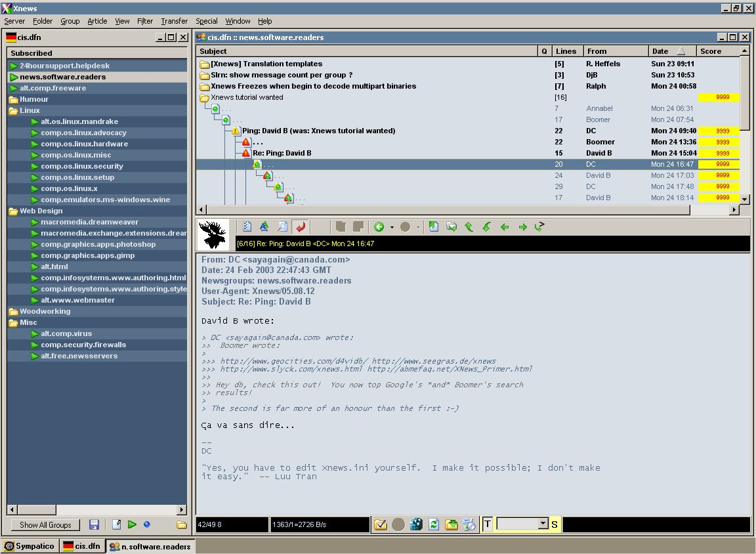Click the magnifier search icon in article toolbar
The height and width of the screenshot is (554, 756).
(282, 227)
